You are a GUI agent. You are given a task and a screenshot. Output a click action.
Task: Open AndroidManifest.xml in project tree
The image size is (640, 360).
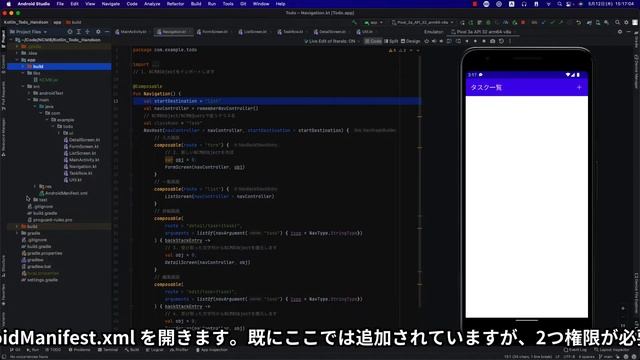click(x=66, y=193)
